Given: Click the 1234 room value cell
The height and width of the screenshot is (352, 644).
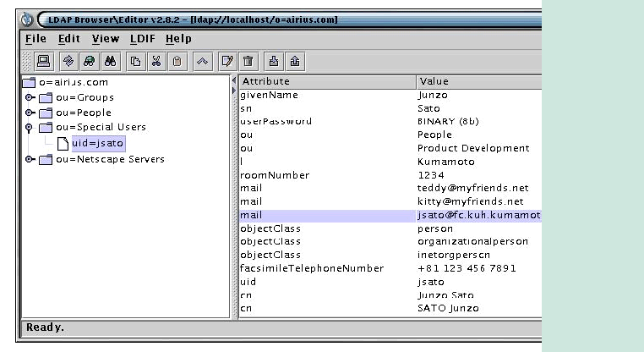Looking at the screenshot, I should [479, 175].
